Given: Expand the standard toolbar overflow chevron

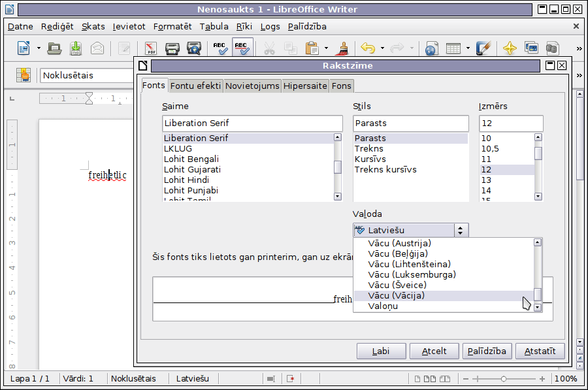Looking at the screenshot, I should pyautogui.click(x=579, y=48).
